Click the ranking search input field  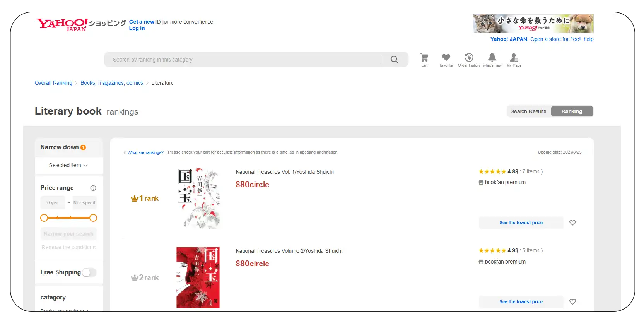point(244,60)
